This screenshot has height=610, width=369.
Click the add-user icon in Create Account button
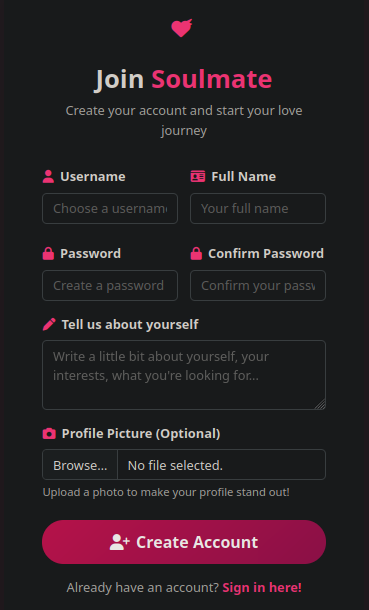click(119, 542)
